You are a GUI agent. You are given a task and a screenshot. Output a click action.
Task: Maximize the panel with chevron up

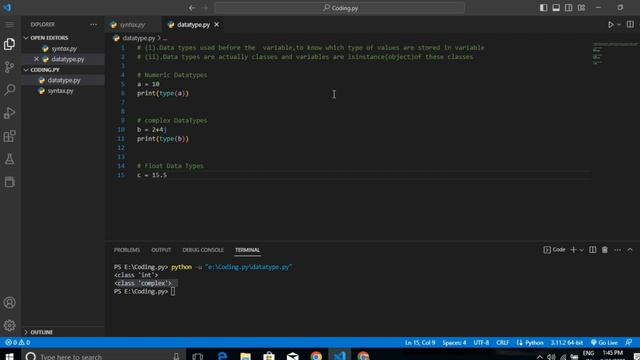pyautogui.click(x=630, y=250)
